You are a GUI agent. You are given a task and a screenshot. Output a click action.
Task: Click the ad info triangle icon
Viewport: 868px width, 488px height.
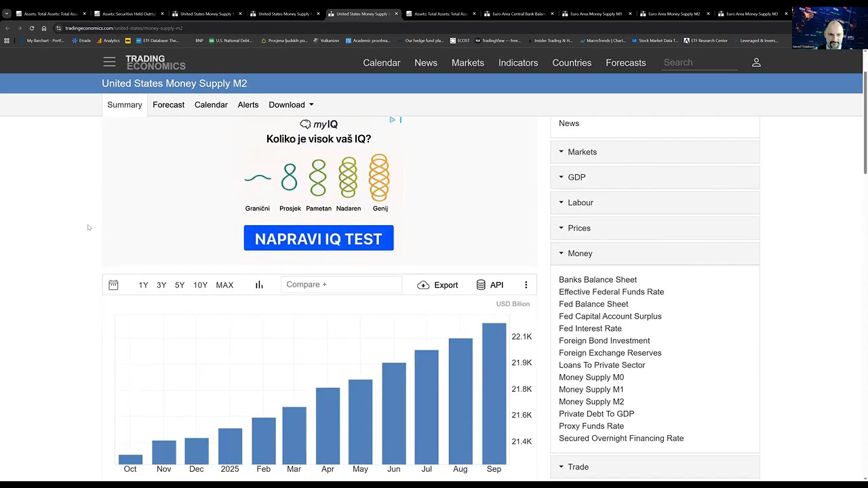coord(392,120)
